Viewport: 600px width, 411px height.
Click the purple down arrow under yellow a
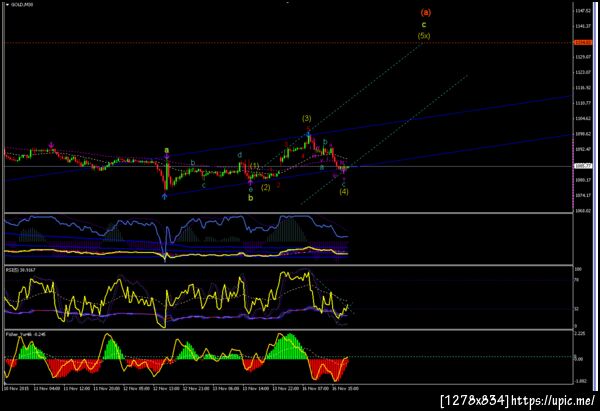[167, 156]
